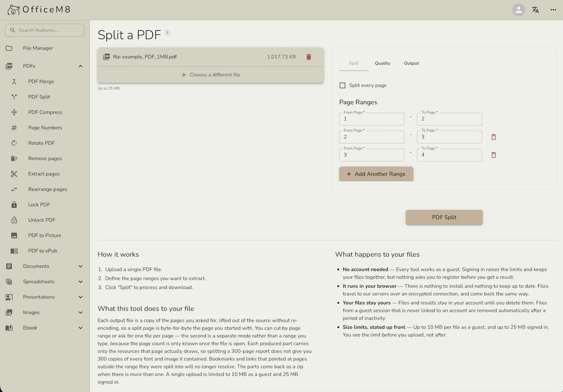This screenshot has width=563, height=392.
Task: Select PDF Split in the sidebar
Action: pos(45,97)
